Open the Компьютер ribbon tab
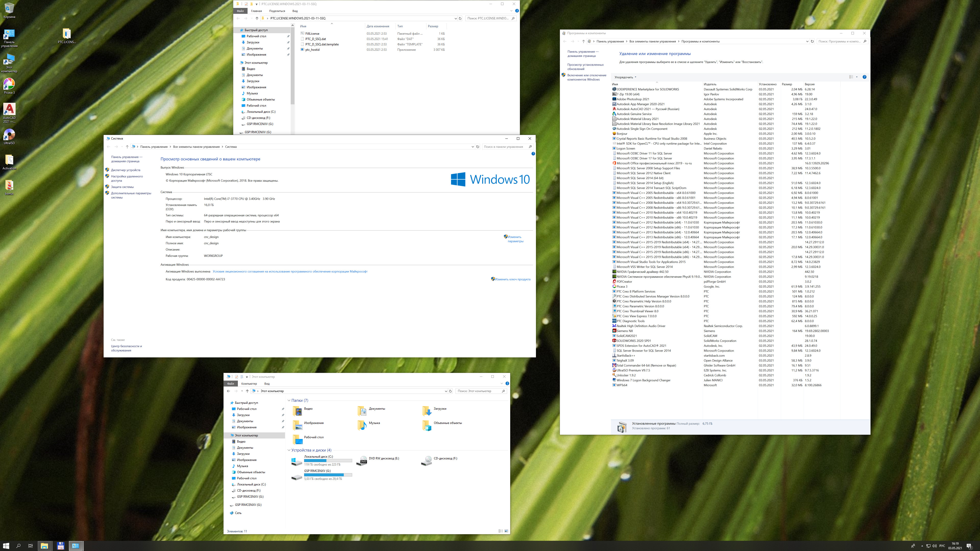This screenshot has height=551, width=980. (x=249, y=384)
